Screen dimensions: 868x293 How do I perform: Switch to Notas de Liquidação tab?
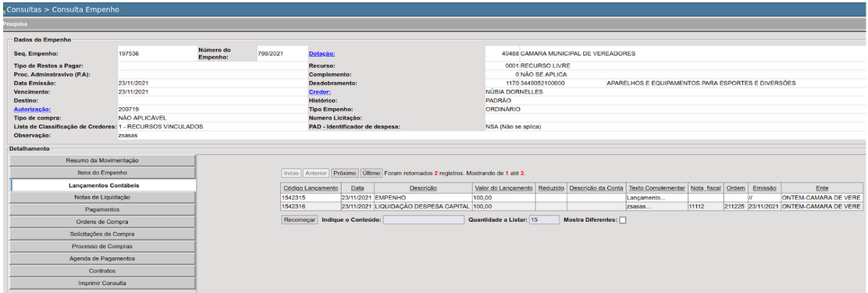pyautogui.click(x=102, y=197)
